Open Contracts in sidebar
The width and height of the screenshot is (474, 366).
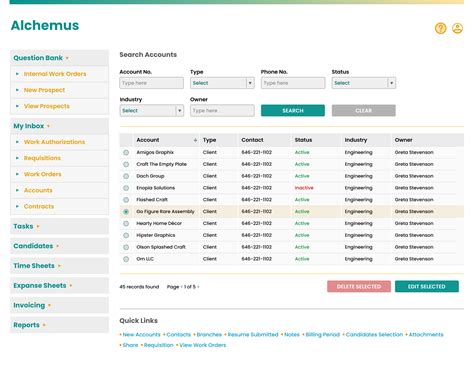[39, 206]
